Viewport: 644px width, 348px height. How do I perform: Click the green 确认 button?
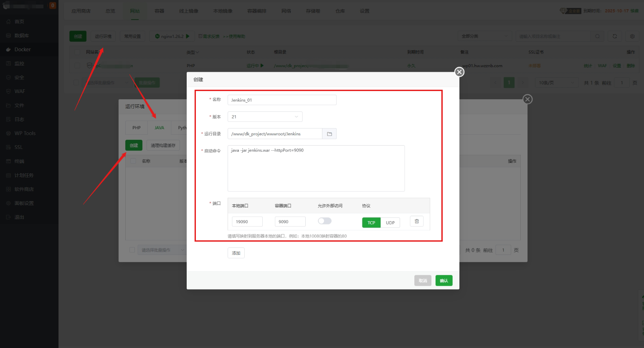[x=444, y=281]
